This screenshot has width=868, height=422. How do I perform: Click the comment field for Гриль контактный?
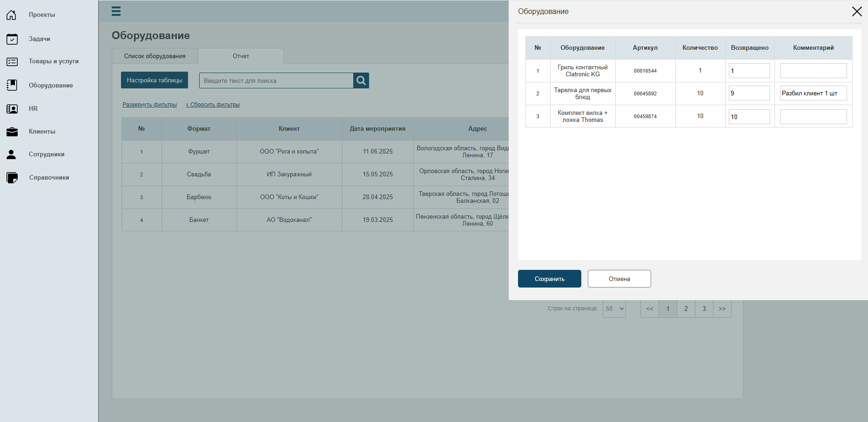(814, 71)
